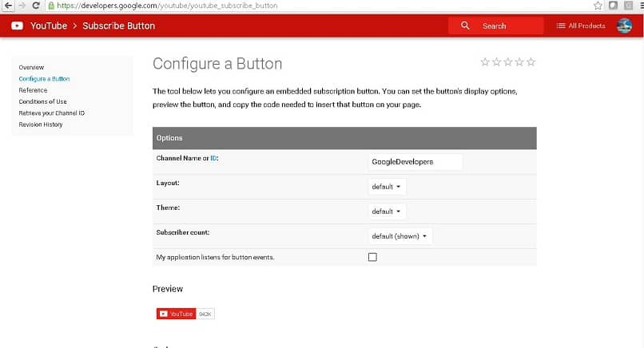This screenshot has height=348, width=644.
Task: Expand the Layout dropdown
Action: click(388, 187)
